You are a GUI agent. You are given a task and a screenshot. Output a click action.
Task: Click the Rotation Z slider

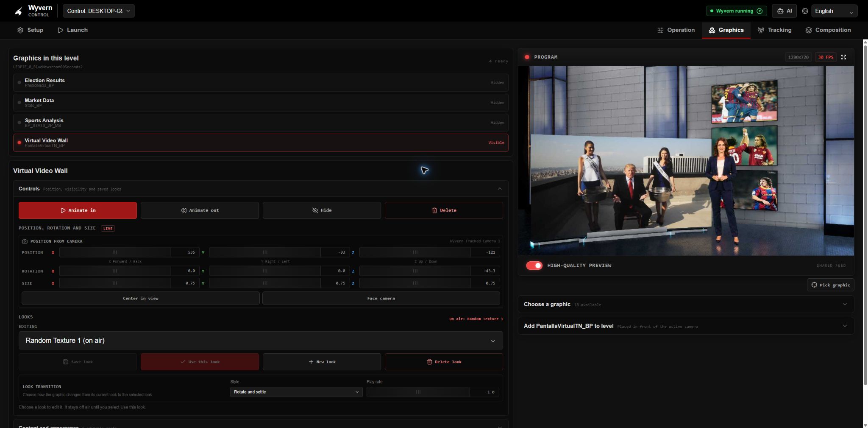pyautogui.click(x=415, y=271)
